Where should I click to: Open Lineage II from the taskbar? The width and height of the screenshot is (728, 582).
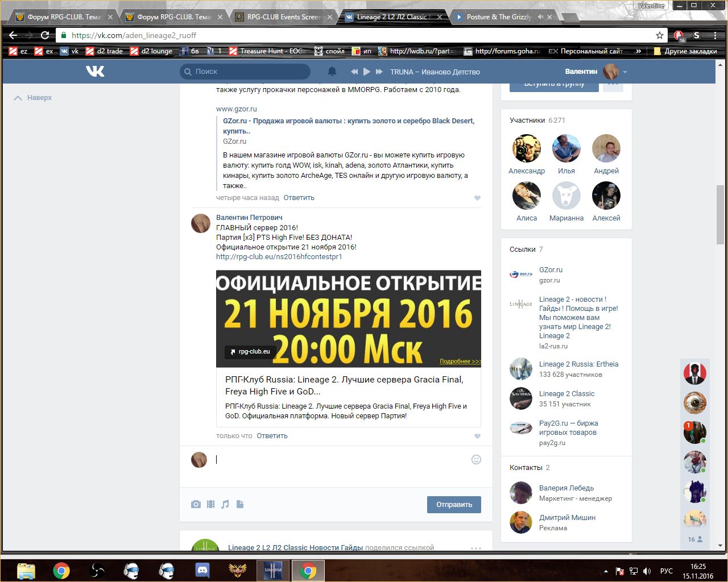point(273,570)
